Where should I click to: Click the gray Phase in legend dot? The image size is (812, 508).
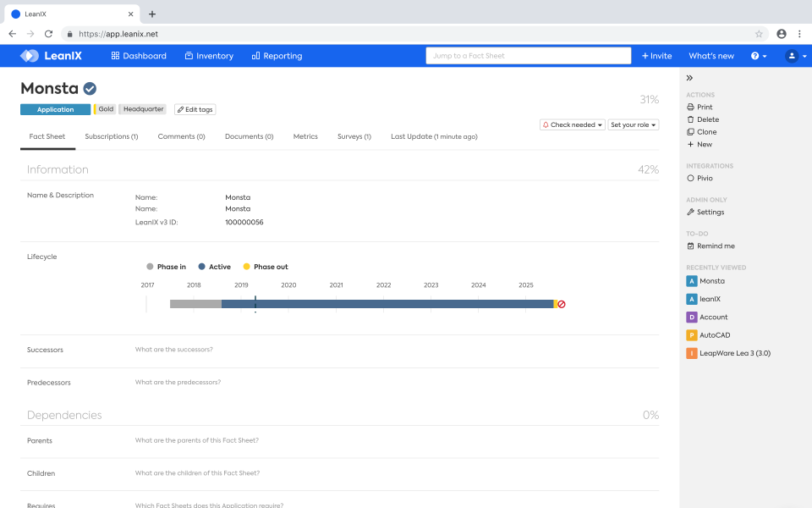(150, 267)
